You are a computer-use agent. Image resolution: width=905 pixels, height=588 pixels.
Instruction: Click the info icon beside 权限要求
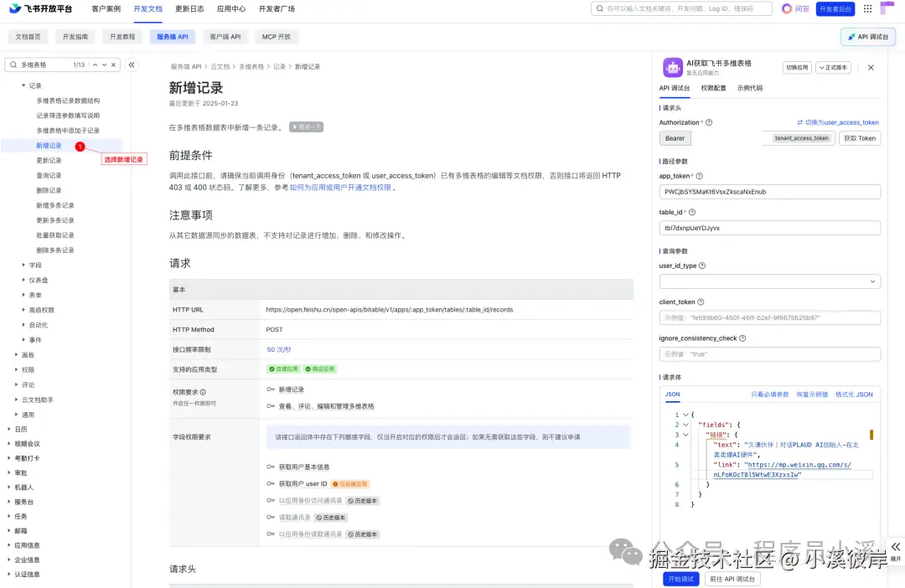click(203, 392)
